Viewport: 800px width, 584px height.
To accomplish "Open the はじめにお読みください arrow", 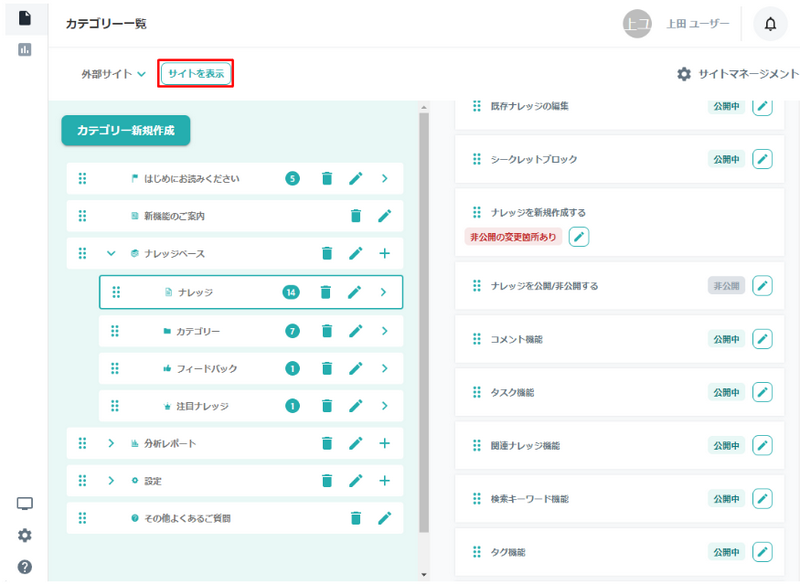I will [385, 179].
